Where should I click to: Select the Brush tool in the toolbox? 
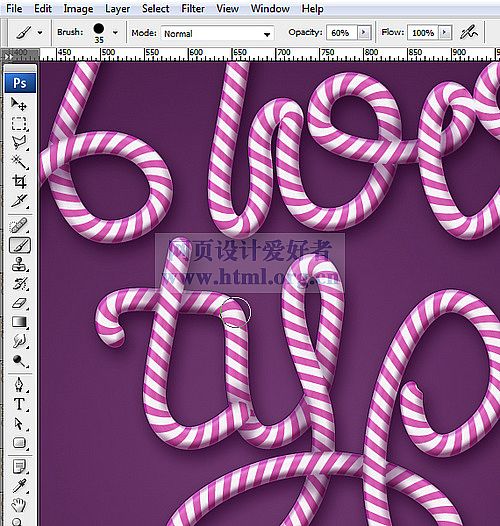click(x=19, y=245)
